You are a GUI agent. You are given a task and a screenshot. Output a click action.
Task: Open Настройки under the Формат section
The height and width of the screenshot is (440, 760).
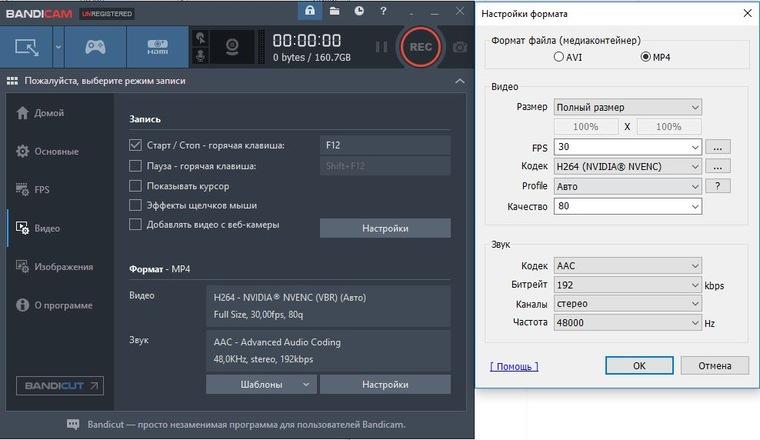point(385,384)
